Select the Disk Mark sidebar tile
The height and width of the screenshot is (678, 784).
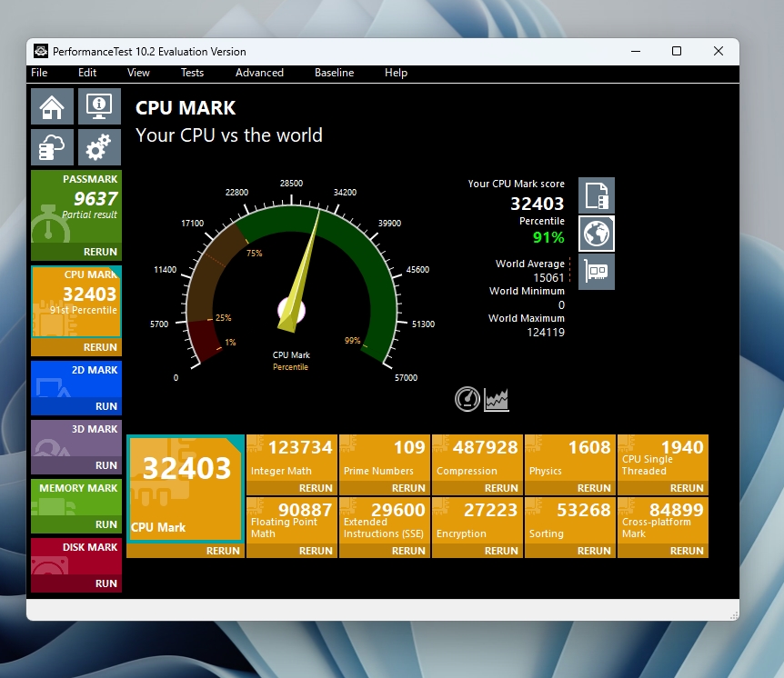(x=76, y=556)
